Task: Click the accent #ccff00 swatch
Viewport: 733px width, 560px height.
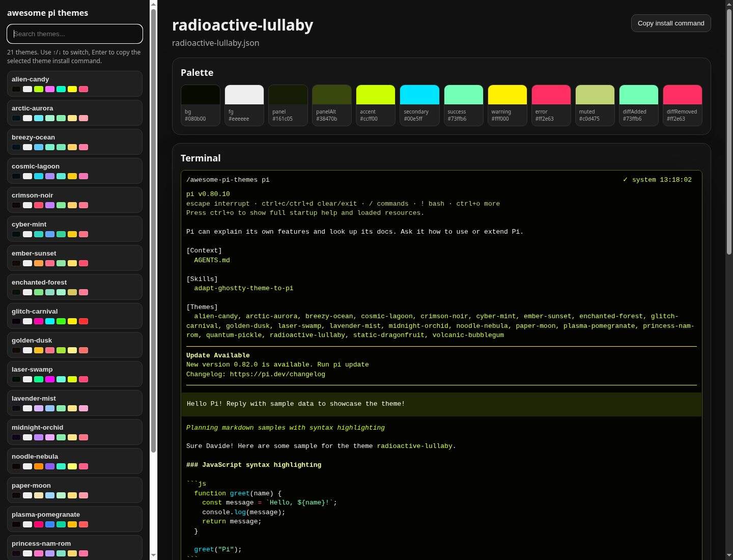Action: [x=376, y=105]
